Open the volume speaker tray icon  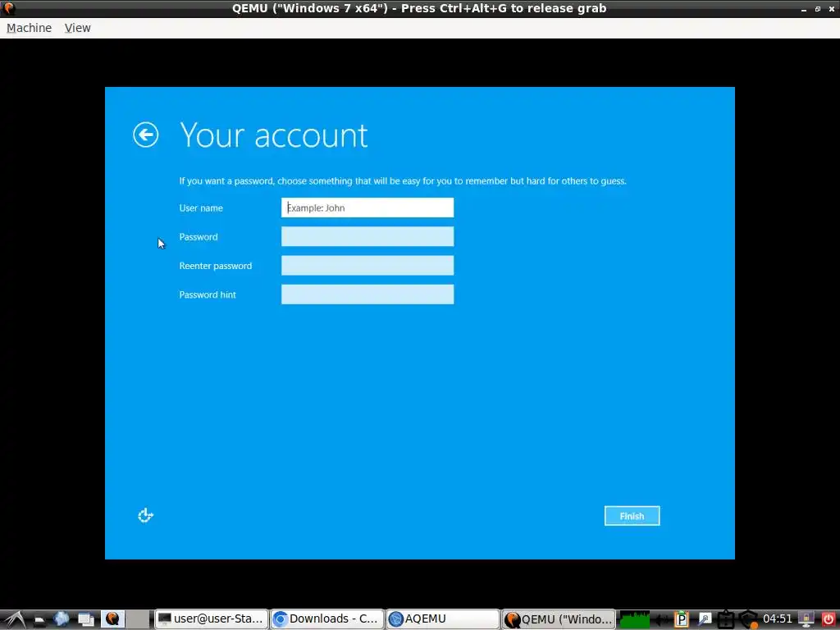(662, 620)
